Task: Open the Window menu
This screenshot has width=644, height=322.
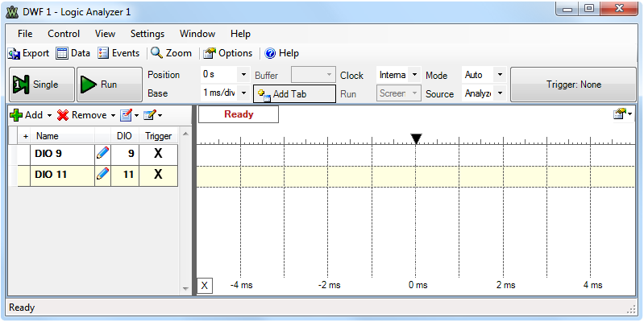Action: (197, 34)
